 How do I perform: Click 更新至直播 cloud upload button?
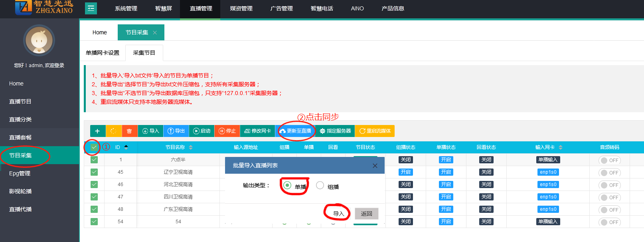pyautogui.click(x=295, y=131)
